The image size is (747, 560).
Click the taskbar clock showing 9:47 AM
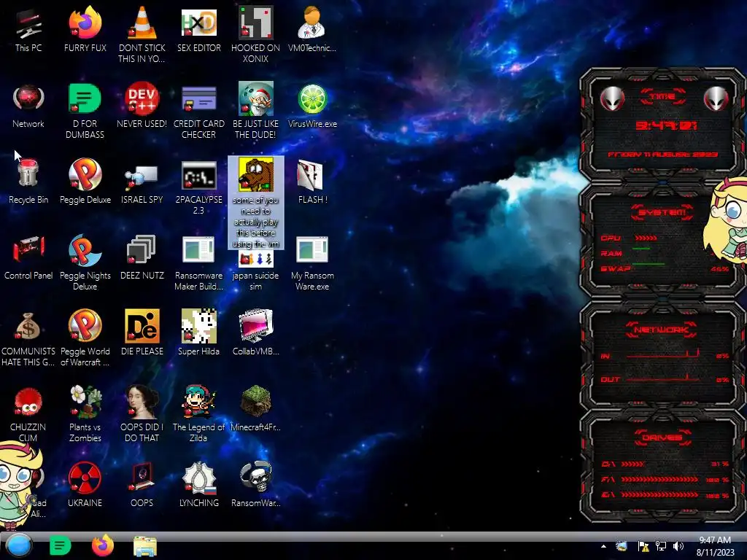(x=715, y=546)
